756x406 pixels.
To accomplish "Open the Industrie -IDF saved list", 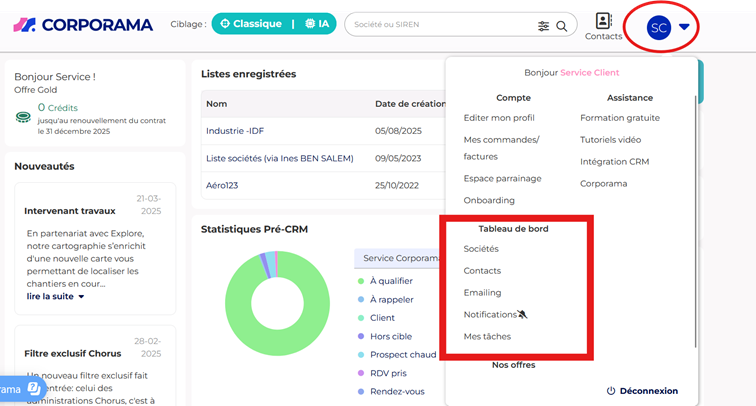I will (235, 131).
